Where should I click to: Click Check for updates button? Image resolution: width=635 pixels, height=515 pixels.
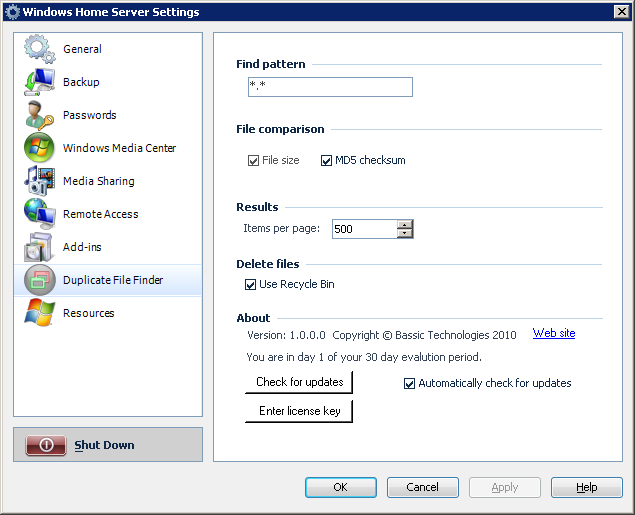(x=299, y=382)
